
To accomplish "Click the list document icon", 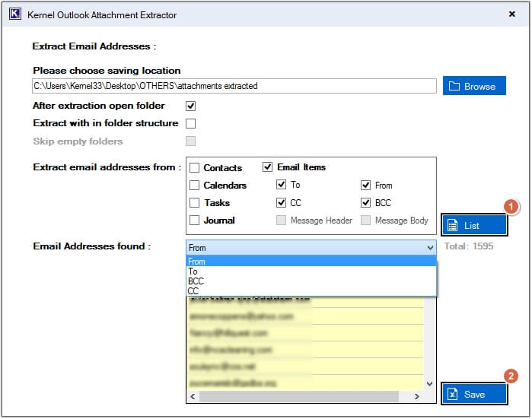I will [452, 225].
